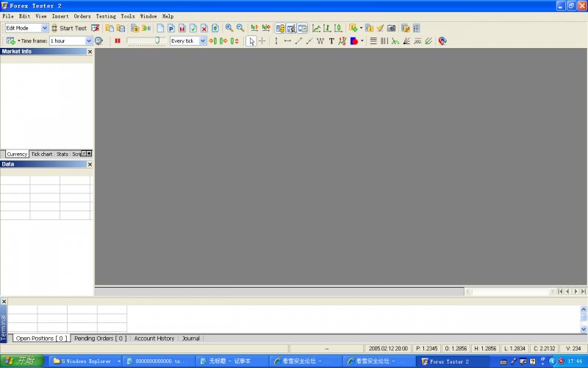Open the Insert menu
This screenshot has height=368, width=588.
(60, 16)
